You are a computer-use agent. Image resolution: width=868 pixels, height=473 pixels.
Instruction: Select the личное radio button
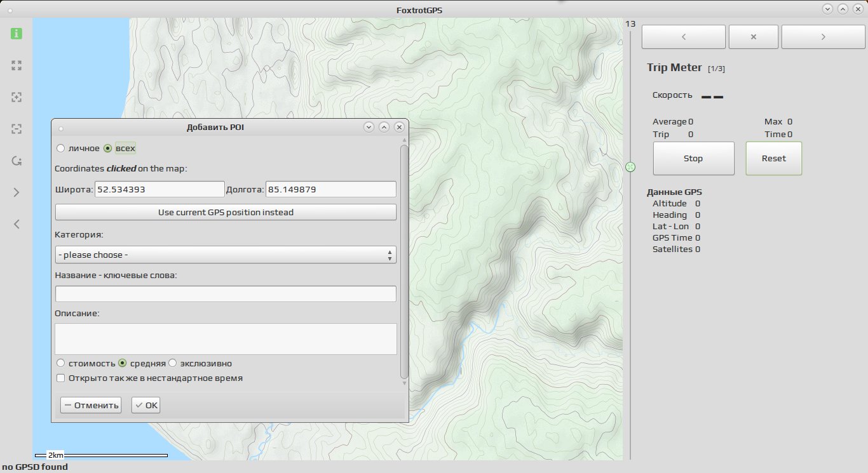(61, 149)
